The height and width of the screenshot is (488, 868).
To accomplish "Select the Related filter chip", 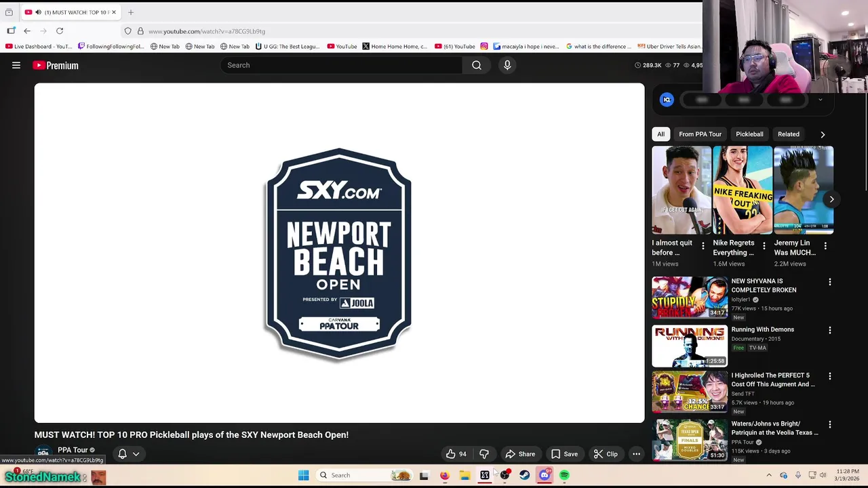I will [788, 134].
